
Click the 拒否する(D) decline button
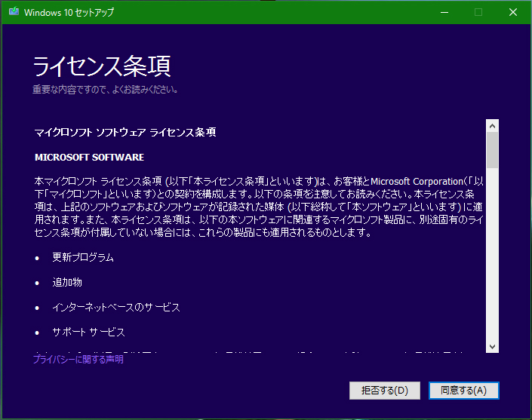[385, 391]
